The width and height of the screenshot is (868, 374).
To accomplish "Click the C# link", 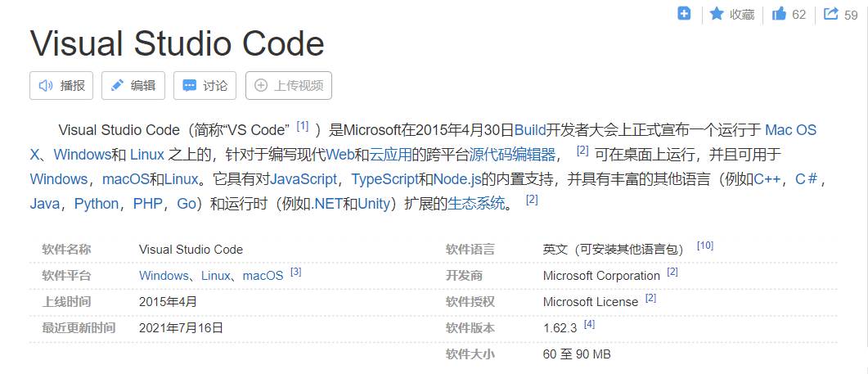I will point(807,179).
